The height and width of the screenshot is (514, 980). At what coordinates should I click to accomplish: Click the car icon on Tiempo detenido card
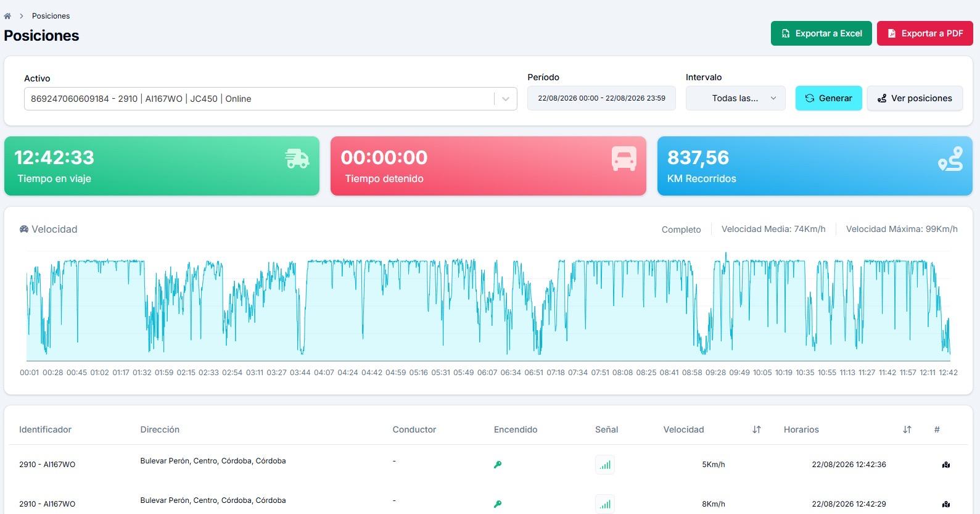tap(624, 159)
